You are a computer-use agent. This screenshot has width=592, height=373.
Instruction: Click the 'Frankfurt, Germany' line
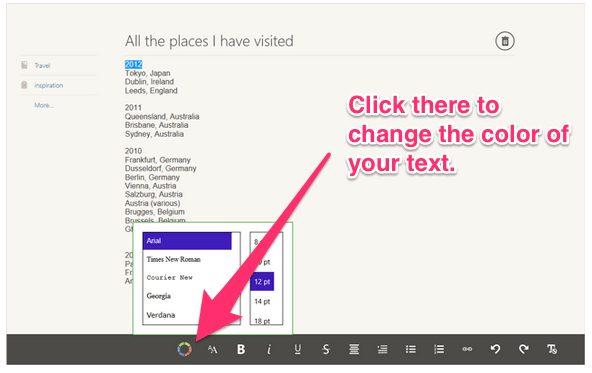click(x=158, y=160)
